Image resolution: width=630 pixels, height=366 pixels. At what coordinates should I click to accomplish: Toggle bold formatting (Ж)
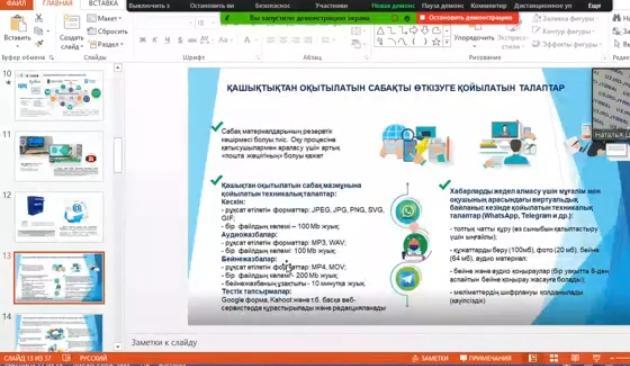coord(142,40)
